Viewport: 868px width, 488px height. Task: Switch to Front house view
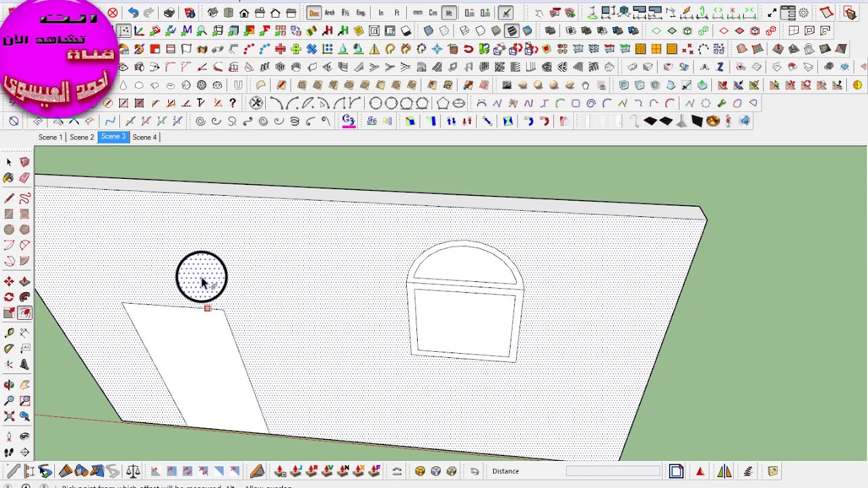point(244,13)
